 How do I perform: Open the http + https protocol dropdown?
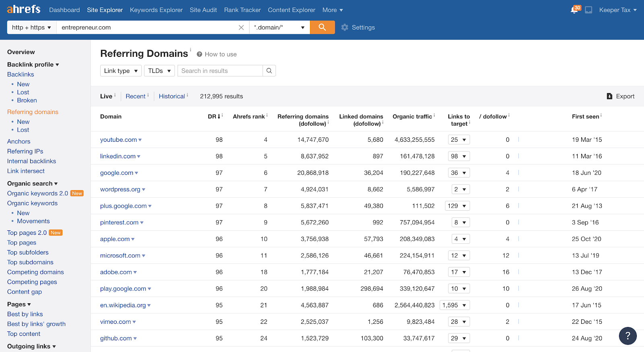(x=31, y=27)
